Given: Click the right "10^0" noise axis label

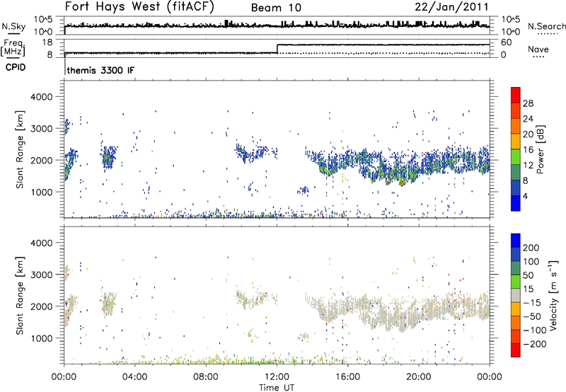Looking at the screenshot, I should (x=510, y=32).
